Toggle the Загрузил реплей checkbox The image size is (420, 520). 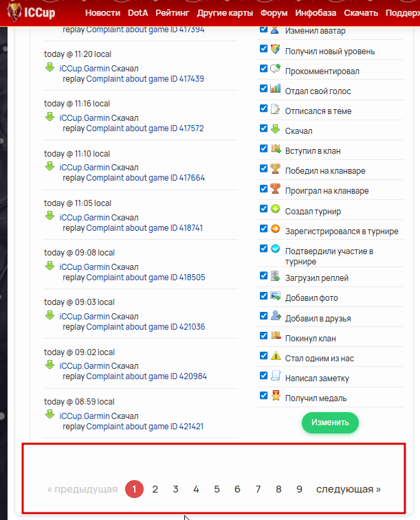(x=264, y=275)
